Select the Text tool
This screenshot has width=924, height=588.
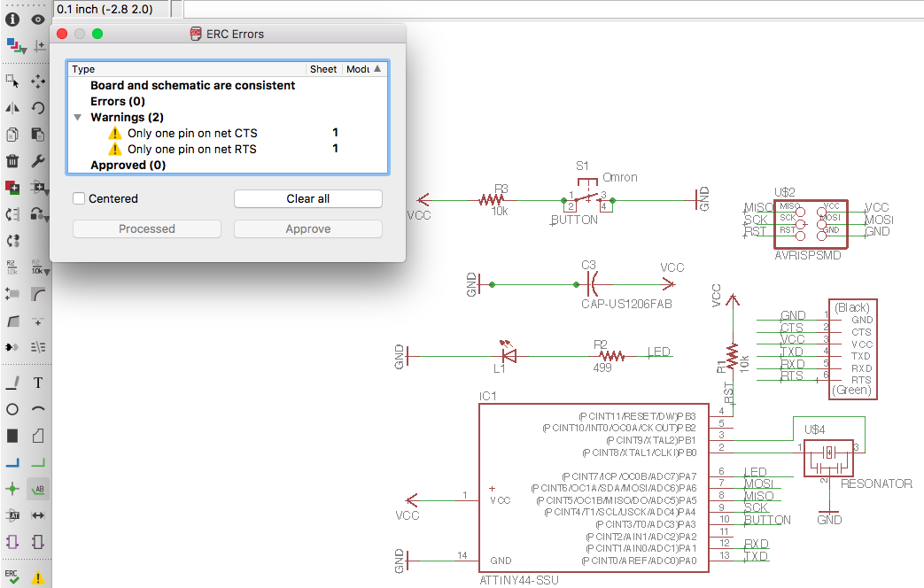click(38, 383)
